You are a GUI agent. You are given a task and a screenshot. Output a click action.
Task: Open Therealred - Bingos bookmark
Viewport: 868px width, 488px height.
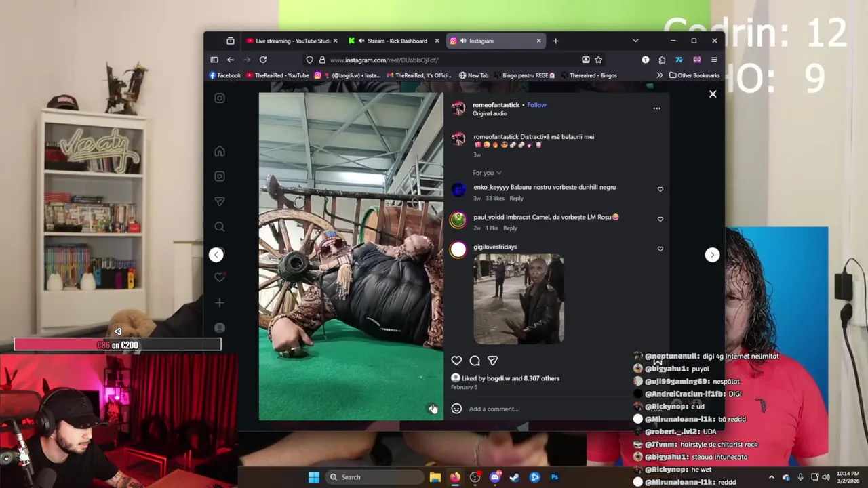[x=588, y=75]
